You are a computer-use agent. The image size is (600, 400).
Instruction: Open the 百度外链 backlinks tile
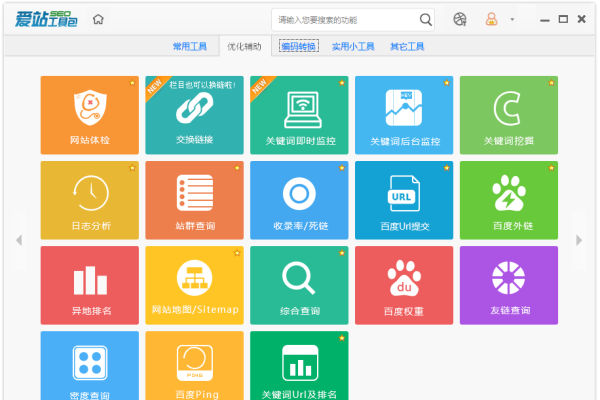509,200
